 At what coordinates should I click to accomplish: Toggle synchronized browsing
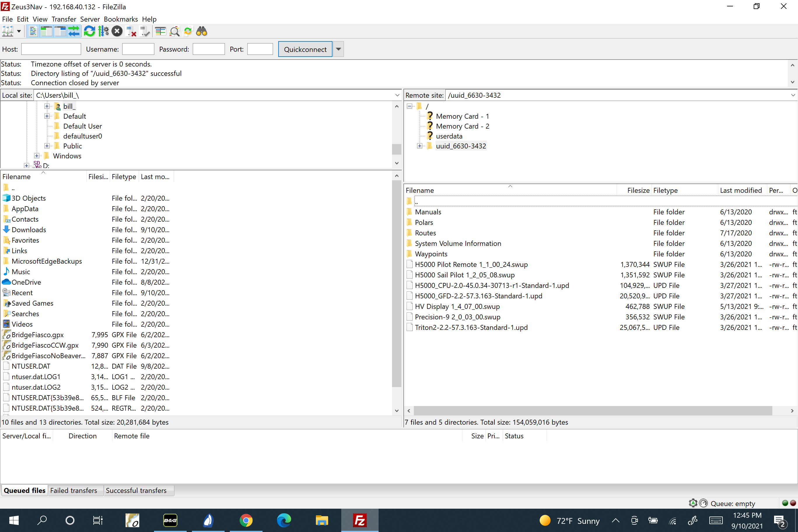[188, 32]
